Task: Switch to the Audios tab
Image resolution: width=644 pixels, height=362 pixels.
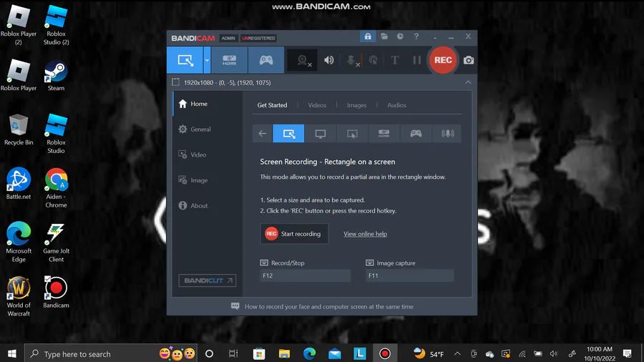Action: (x=396, y=105)
